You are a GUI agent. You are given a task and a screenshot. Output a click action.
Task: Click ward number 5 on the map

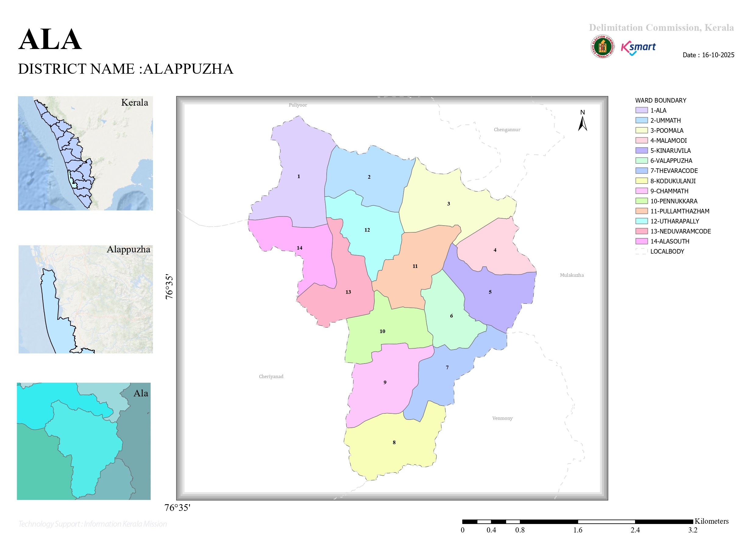click(490, 292)
